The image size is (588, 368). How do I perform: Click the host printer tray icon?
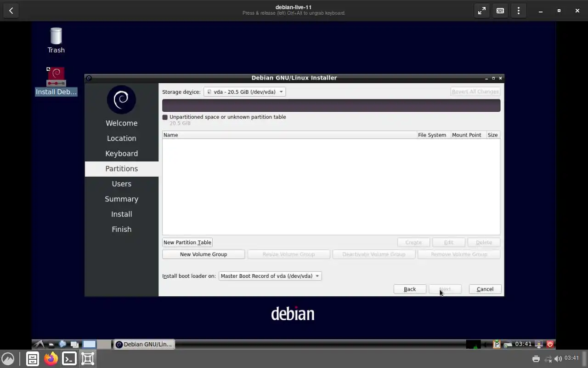pos(536,359)
